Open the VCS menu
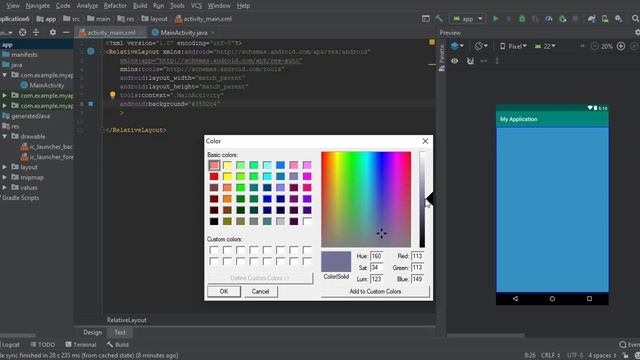This screenshot has height=360, width=640. pyautogui.click(x=196, y=6)
